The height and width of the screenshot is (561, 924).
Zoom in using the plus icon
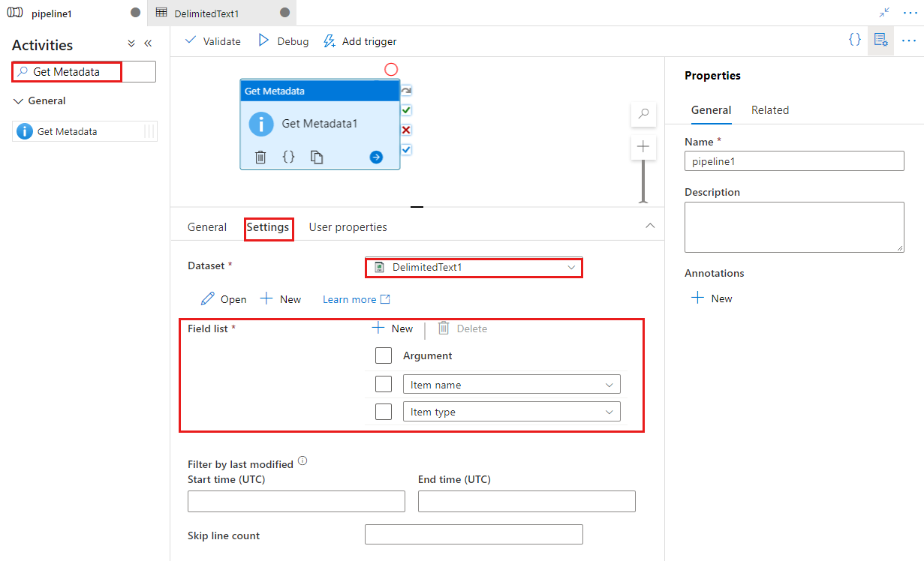click(643, 146)
